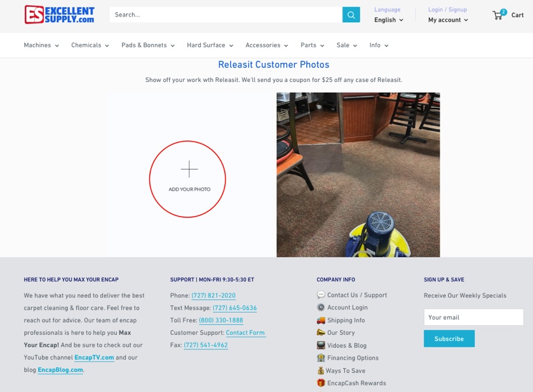Open the Chemicals menu
This screenshot has height=392, width=533.
[90, 45]
